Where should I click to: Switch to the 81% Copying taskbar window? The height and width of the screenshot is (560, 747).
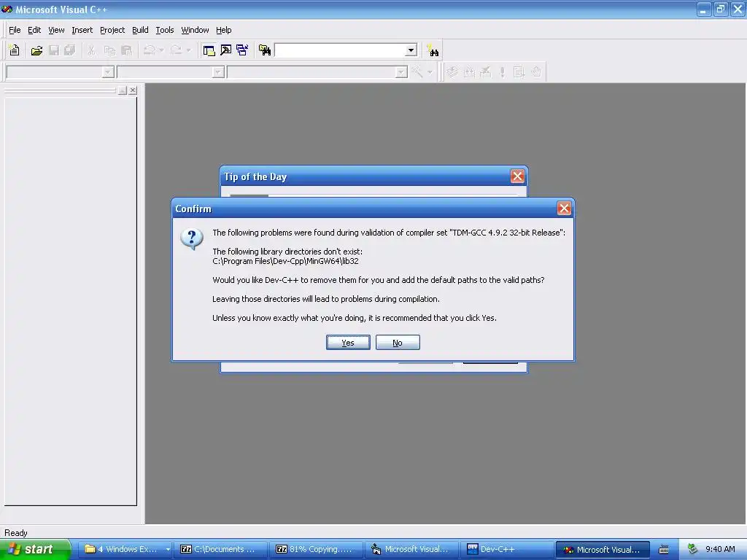click(x=316, y=550)
